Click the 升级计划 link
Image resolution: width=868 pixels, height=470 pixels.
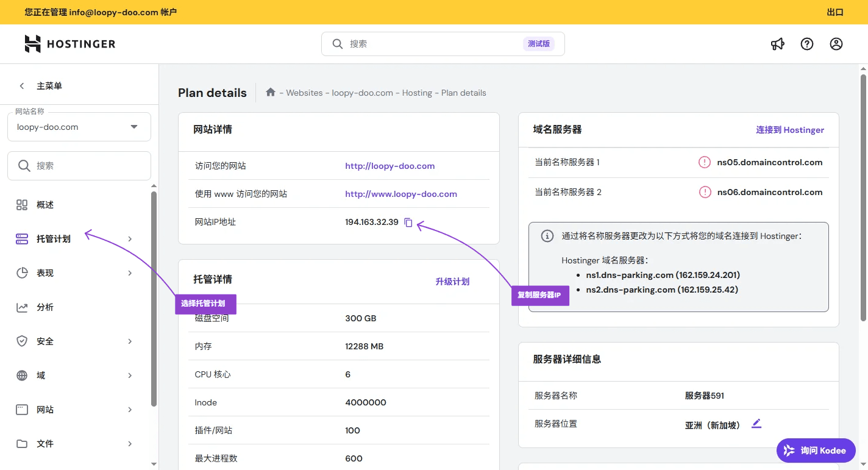452,282
